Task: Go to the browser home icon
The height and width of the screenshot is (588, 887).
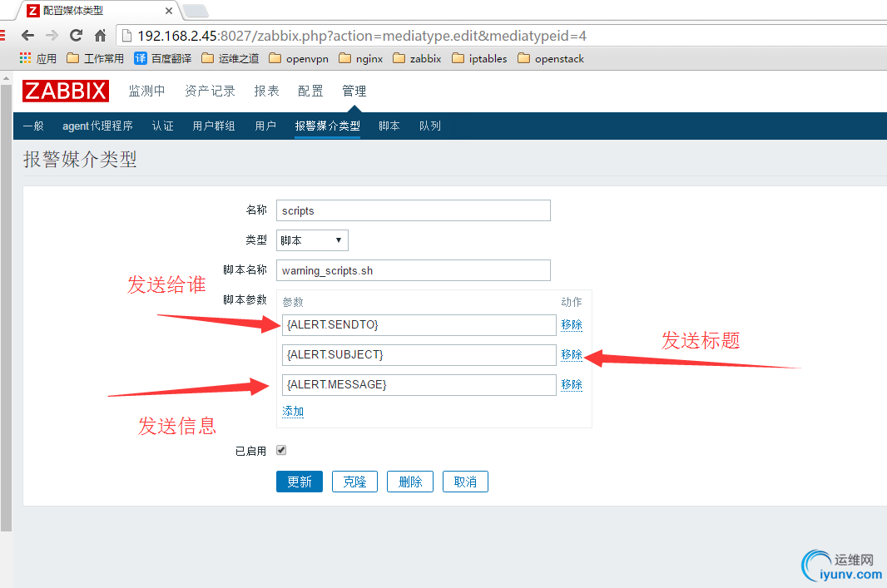Action: 100,36
